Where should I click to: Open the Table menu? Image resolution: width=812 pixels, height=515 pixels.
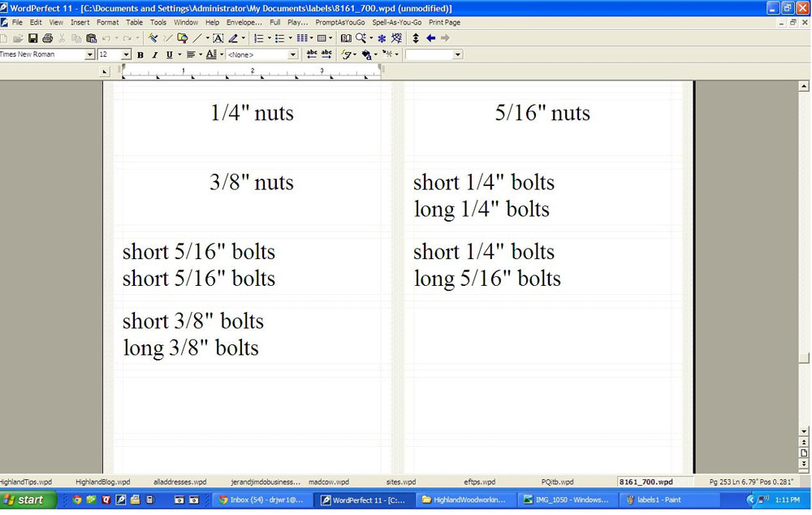click(134, 23)
